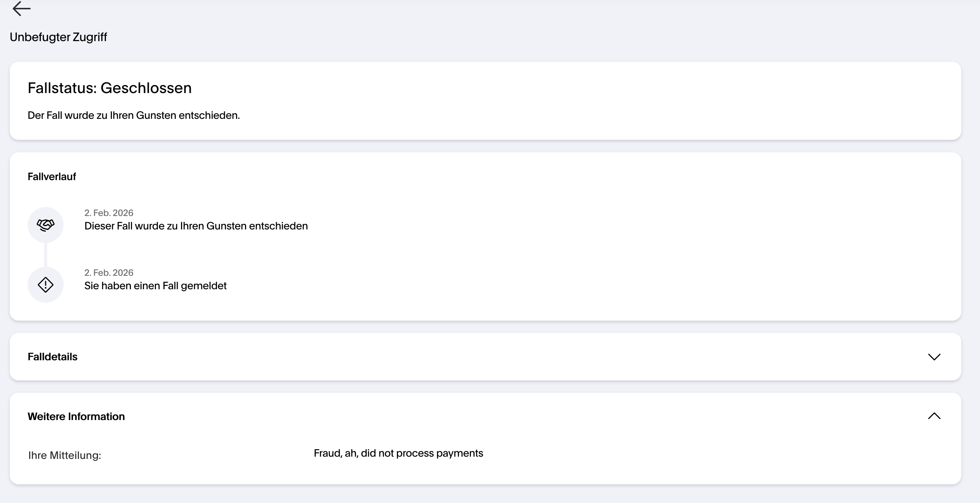Click the 'Geschlossen' status value
The image size is (980, 503).
[146, 88]
